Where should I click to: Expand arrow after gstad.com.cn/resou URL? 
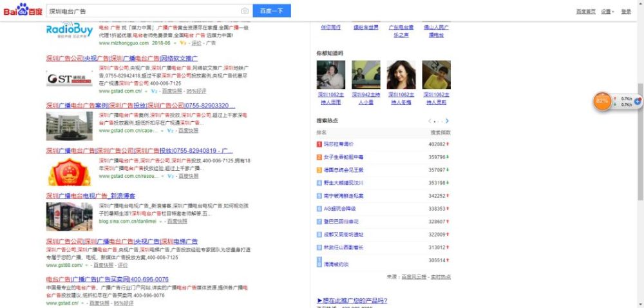coord(162,176)
